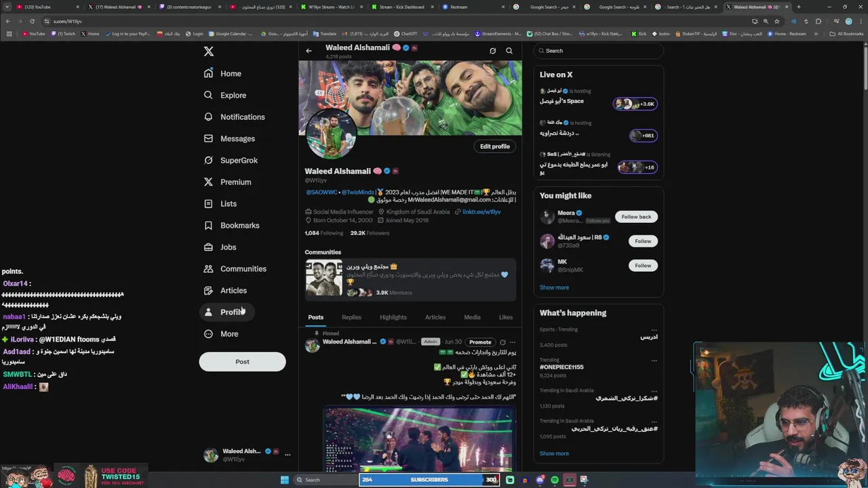The height and width of the screenshot is (488, 868).
Task: Click Show more under What's happening
Action: 554,453
